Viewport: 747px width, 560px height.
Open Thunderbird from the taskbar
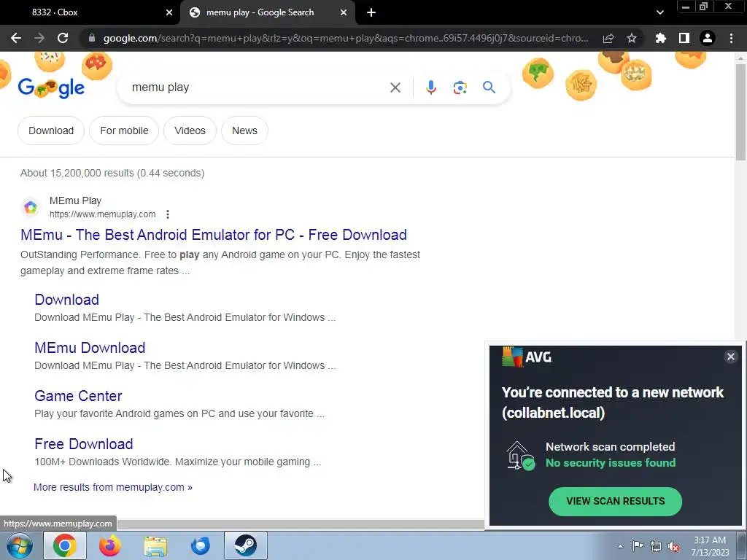tap(201, 545)
